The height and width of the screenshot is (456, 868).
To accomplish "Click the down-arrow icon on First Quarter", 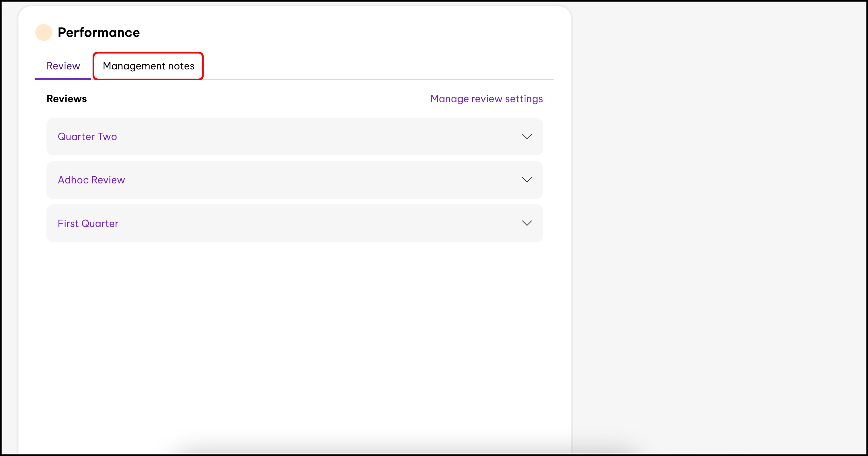I will [527, 223].
